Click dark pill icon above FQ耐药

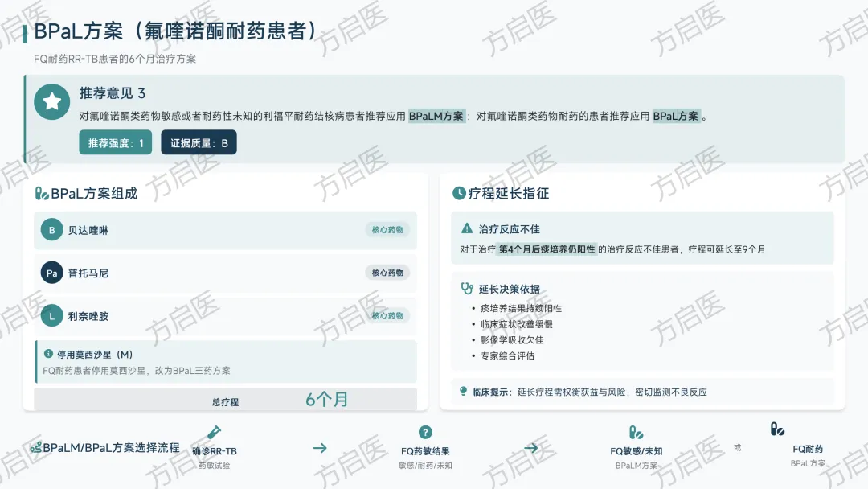coord(777,429)
